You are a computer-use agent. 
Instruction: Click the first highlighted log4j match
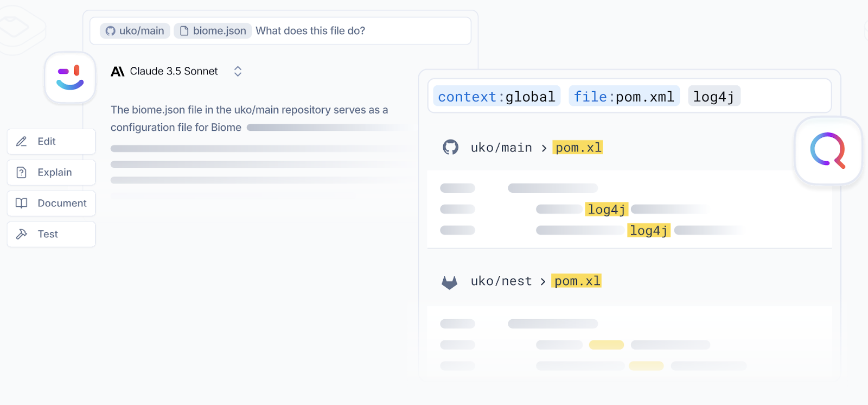[x=607, y=209]
